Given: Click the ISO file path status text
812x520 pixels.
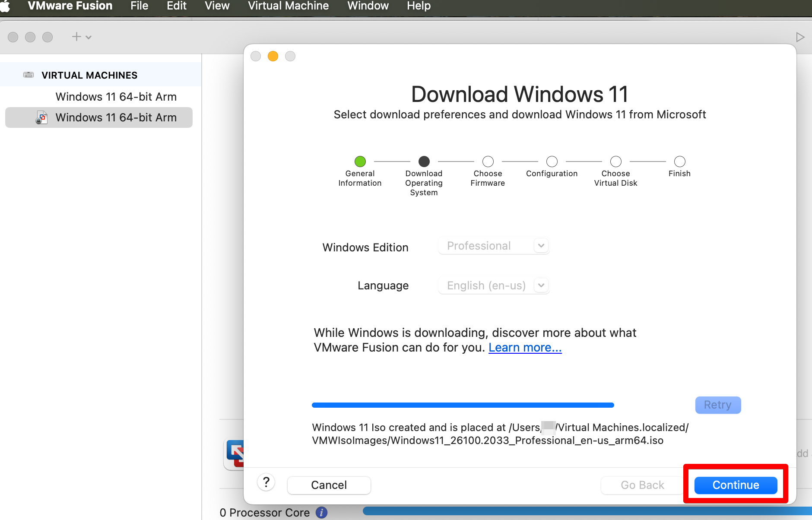Looking at the screenshot, I should click(x=500, y=434).
